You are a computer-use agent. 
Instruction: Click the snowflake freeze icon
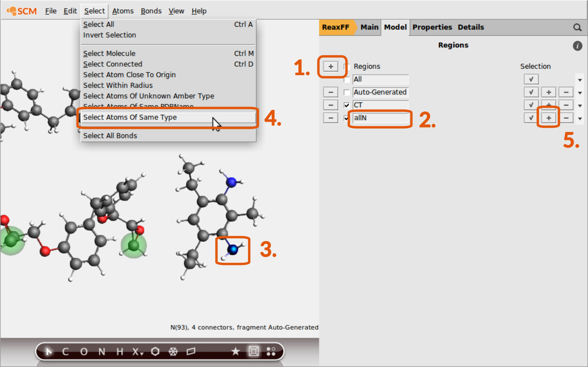click(173, 352)
